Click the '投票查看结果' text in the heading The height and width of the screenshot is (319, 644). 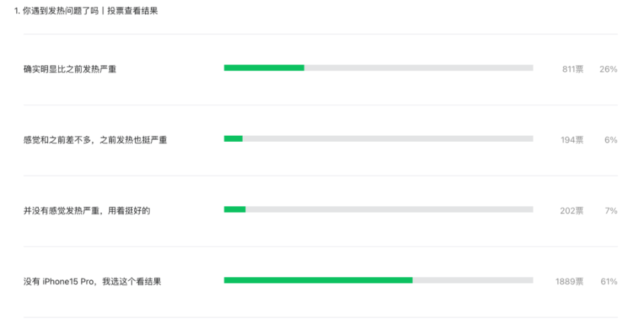pos(133,11)
